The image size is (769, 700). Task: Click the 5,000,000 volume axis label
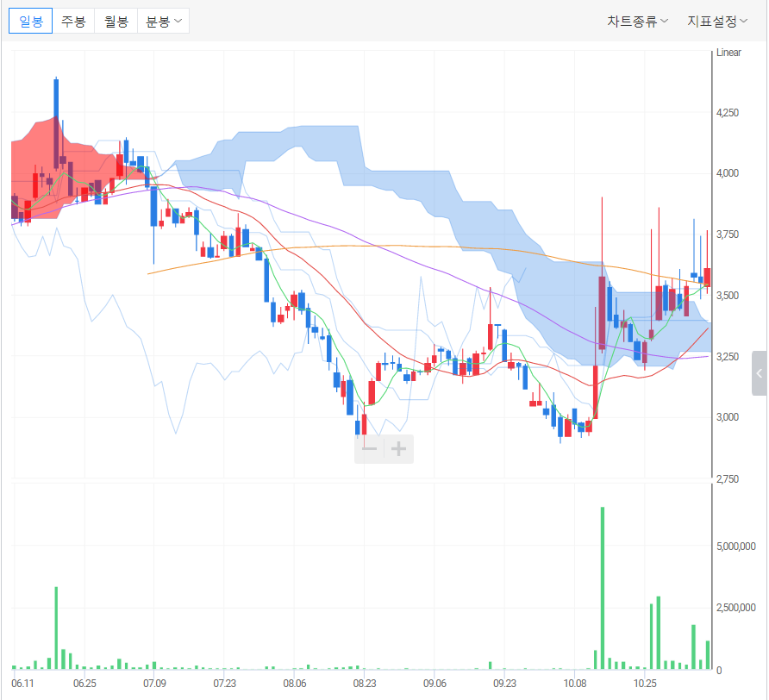[x=735, y=546]
